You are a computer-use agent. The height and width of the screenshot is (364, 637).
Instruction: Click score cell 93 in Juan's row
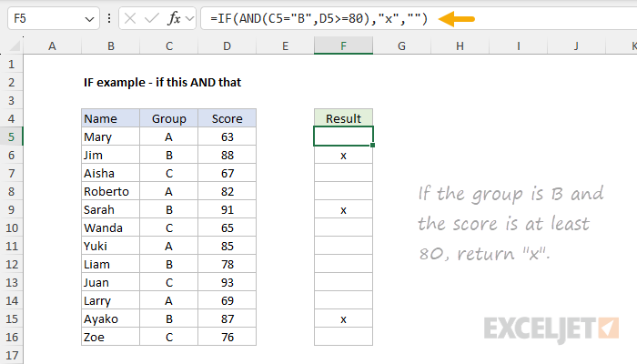coord(227,282)
